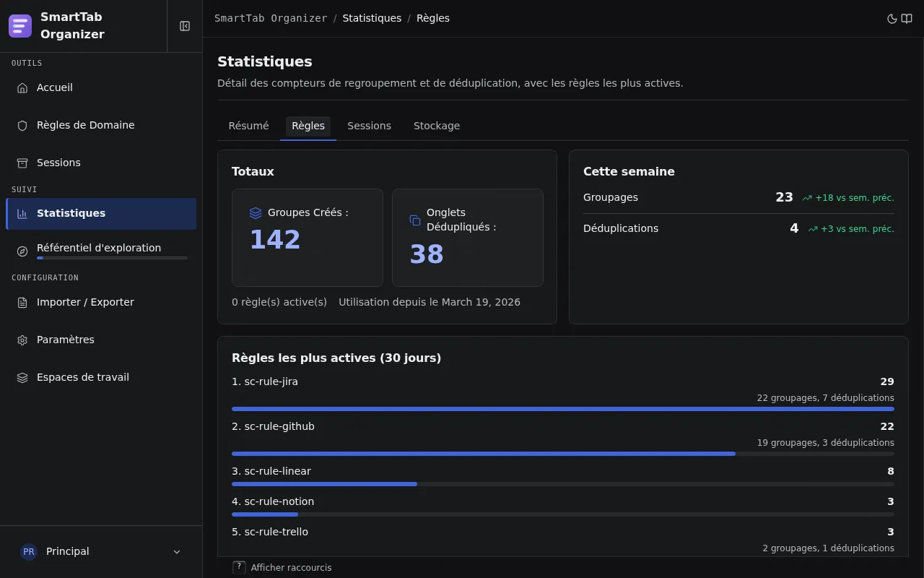Screen dimensions: 924x578
Task: Click the 38 deduplicated tabs value
Action: click(x=427, y=254)
